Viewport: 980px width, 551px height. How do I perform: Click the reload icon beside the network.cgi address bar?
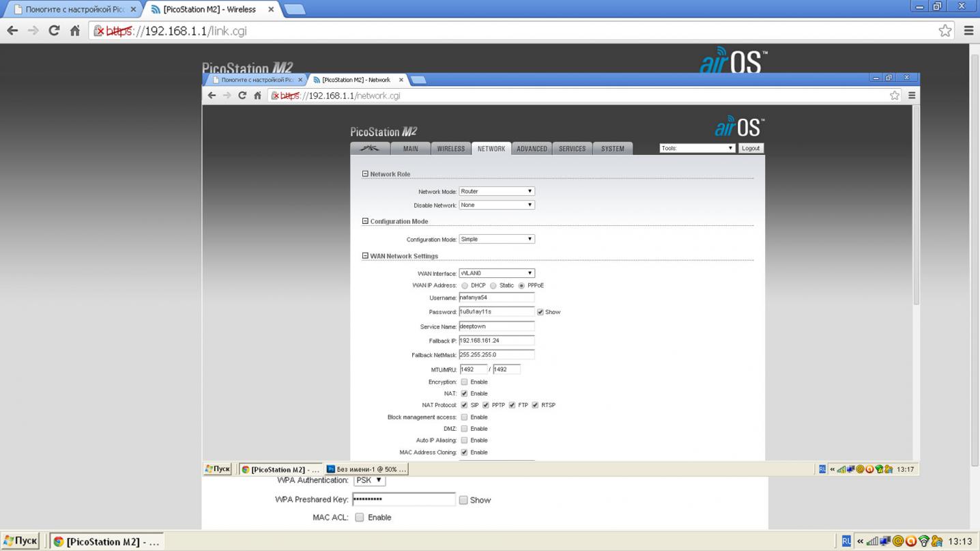pyautogui.click(x=242, y=96)
